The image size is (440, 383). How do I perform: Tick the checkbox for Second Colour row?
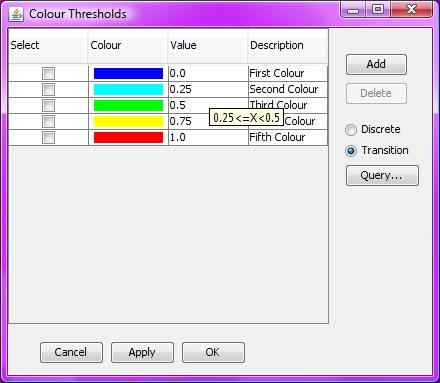(48, 89)
